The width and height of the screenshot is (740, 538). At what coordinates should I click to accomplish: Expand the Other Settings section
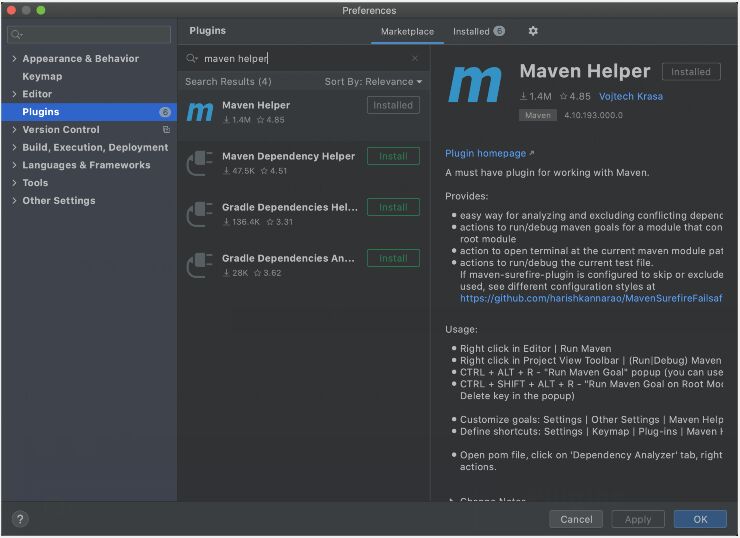[x=14, y=201]
